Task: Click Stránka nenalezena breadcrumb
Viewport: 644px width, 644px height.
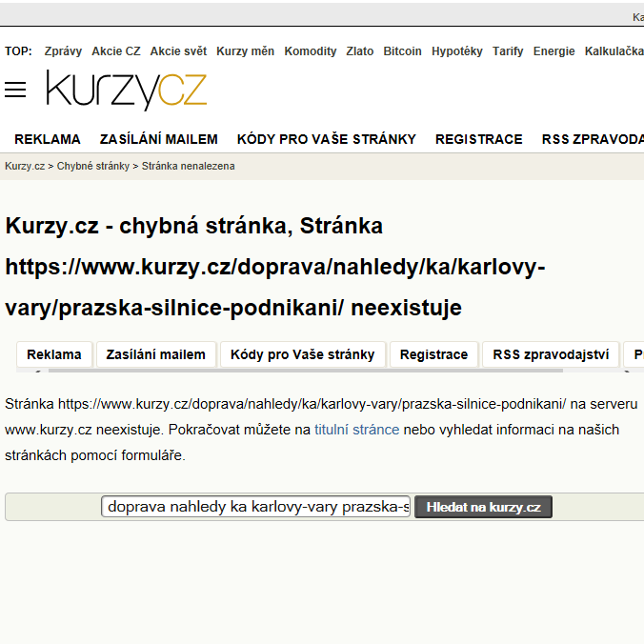Action: pyautogui.click(x=188, y=167)
